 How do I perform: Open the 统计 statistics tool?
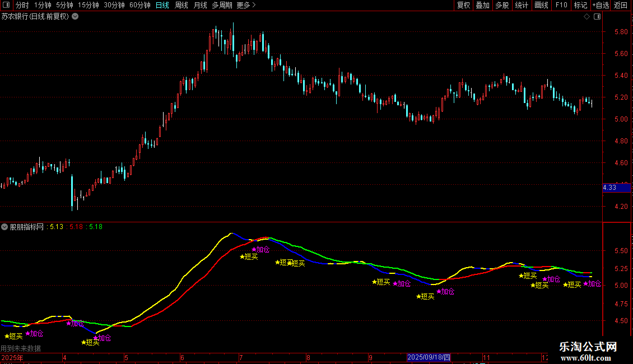pos(521,5)
